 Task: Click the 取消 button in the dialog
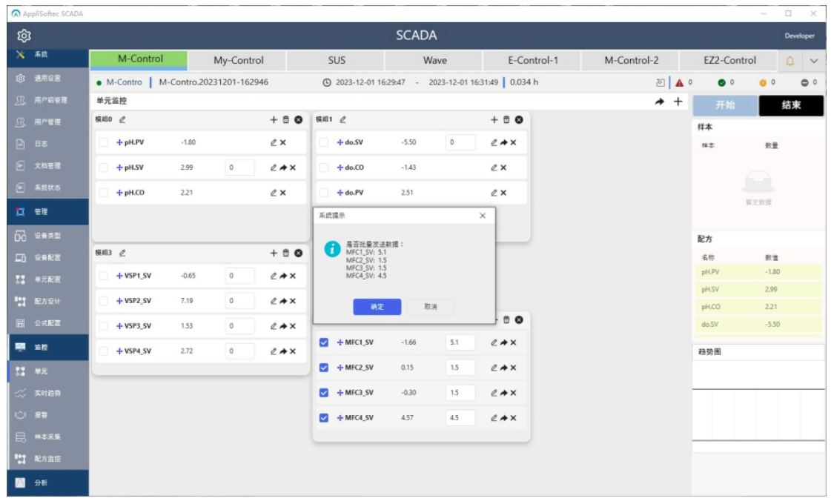point(430,307)
